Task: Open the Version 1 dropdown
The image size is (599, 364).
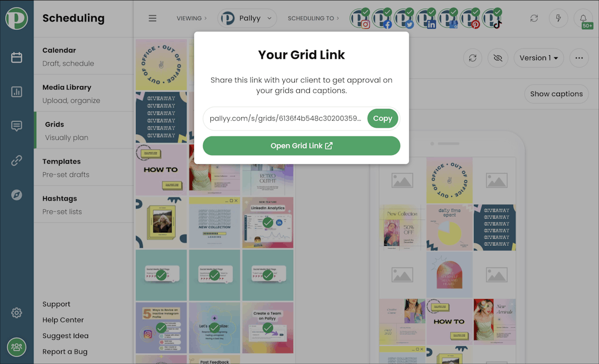Action: coord(539,58)
